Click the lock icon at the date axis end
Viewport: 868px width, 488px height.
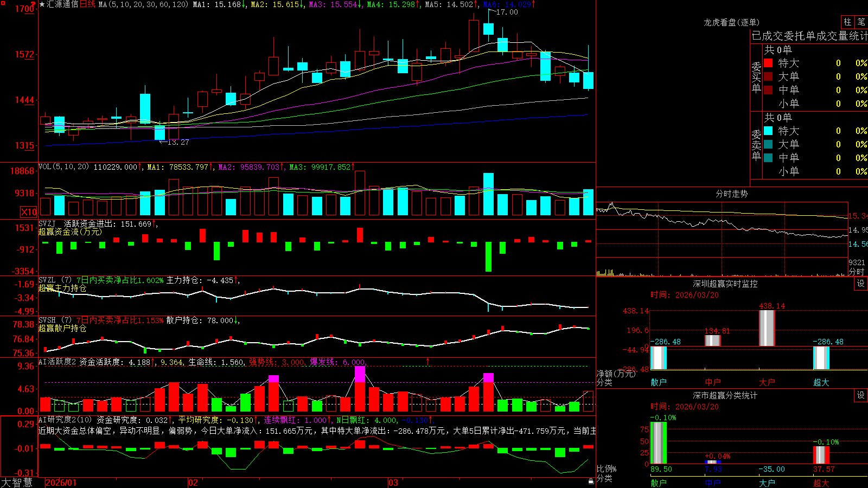point(591,481)
